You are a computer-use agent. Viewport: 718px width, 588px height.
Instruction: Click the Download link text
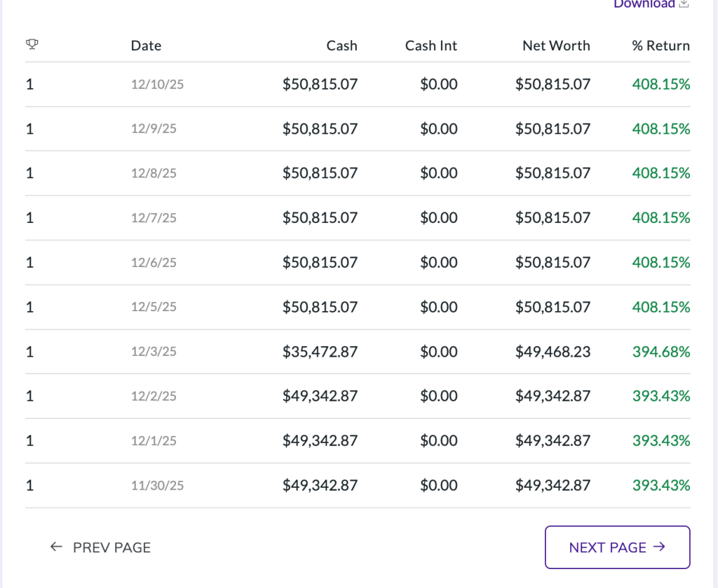click(x=644, y=4)
